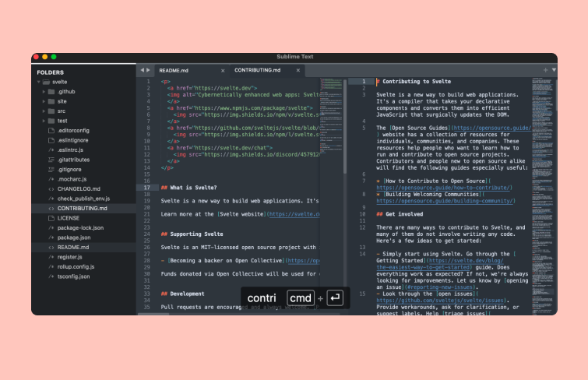Click the rollup.config.js file icon
This screenshot has height=380, width=588.
51,267
